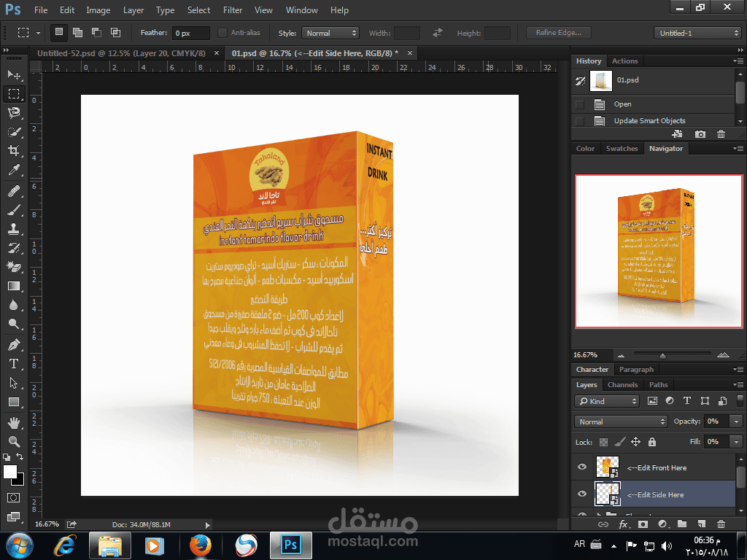
Task: Select the Horizontal Type tool
Action: pos(14,364)
